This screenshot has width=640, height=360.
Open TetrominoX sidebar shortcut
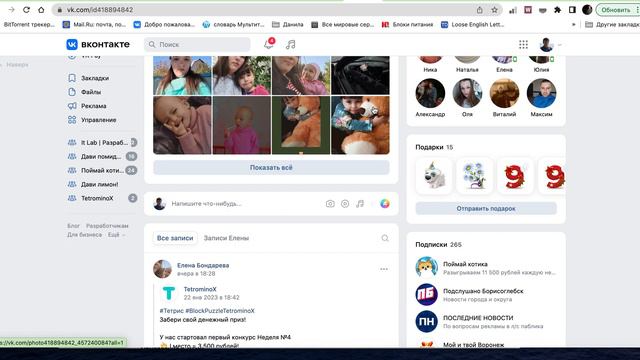(102, 198)
